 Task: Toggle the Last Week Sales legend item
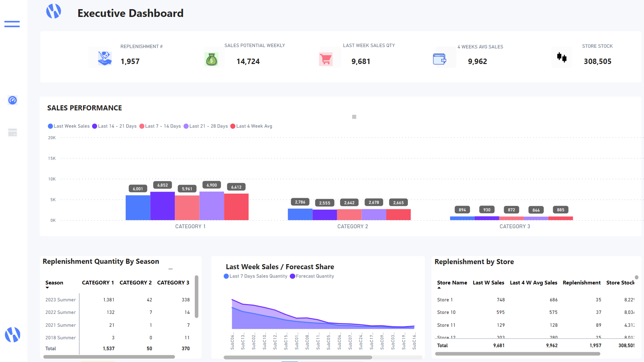[68, 126]
